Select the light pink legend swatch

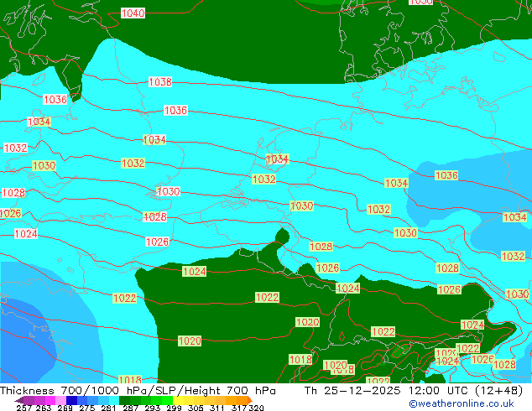tap(60, 400)
